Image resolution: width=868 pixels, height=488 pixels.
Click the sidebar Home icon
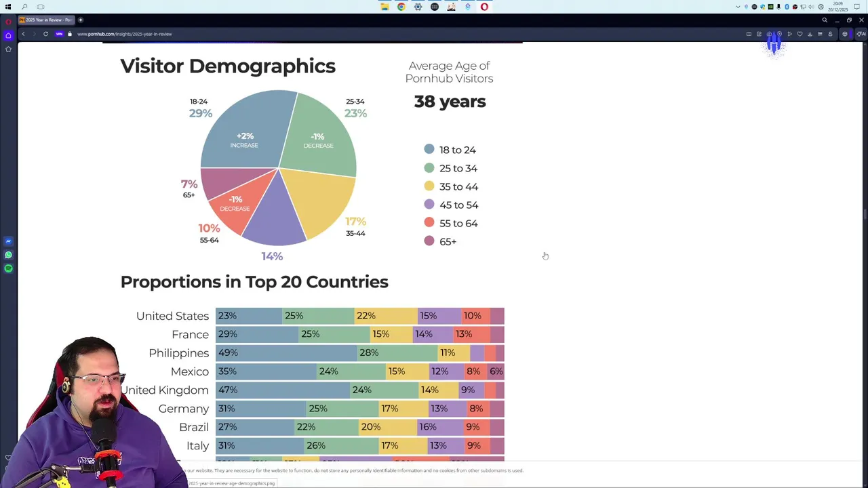[x=8, y=35]
